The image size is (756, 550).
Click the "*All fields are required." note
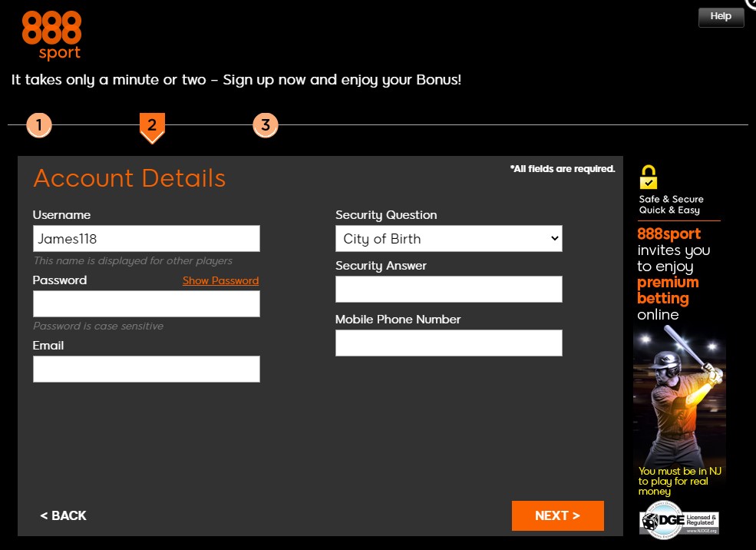pyautogui.click(x=563, y=169)
